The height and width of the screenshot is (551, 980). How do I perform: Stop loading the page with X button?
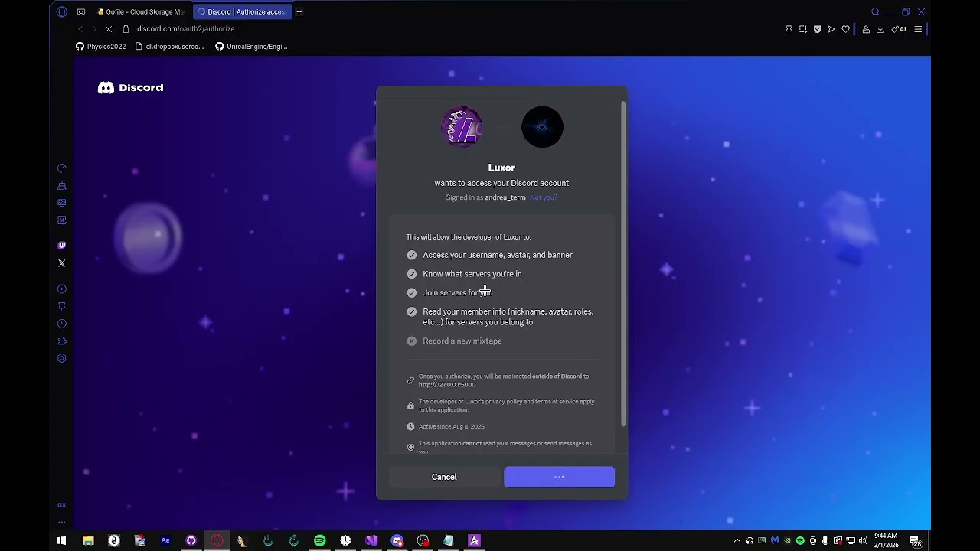coord(109,29)
